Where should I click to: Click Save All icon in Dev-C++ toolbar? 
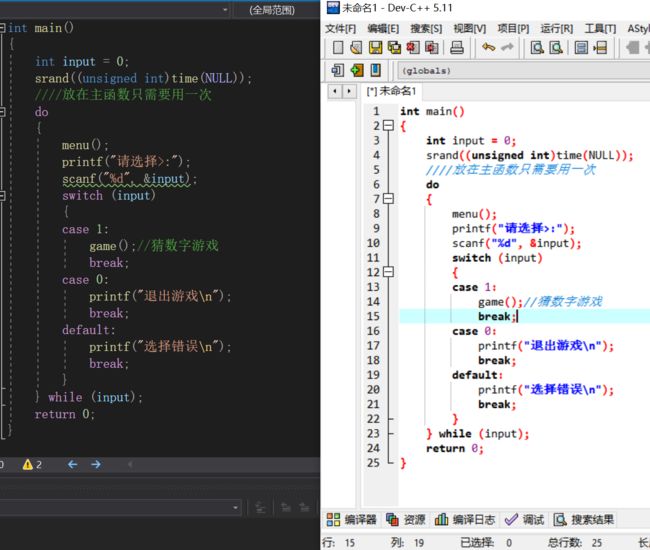(394, 48)
